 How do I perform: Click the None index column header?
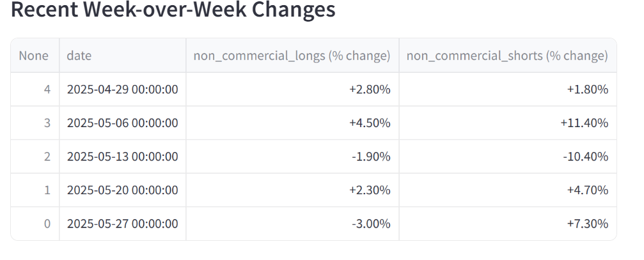(x=35, y=56)
